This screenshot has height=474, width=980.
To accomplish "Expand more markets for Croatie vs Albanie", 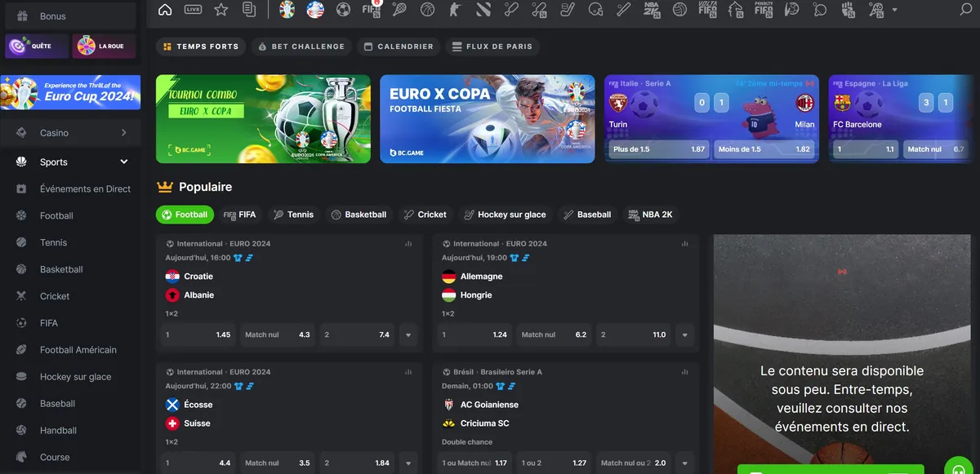I will click(x=408, y=334).
